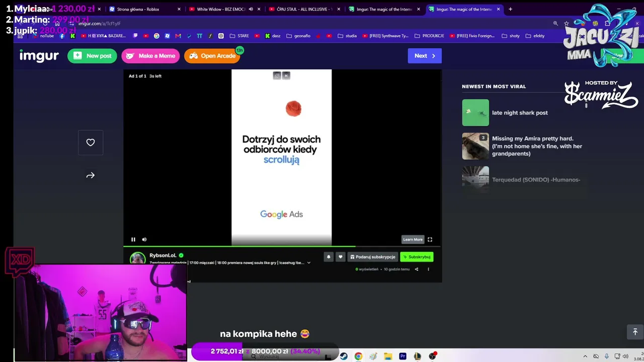Open the [FREE] Fivio Foreign bookmark
The image size is (644, 362).
tap(472, 36)
